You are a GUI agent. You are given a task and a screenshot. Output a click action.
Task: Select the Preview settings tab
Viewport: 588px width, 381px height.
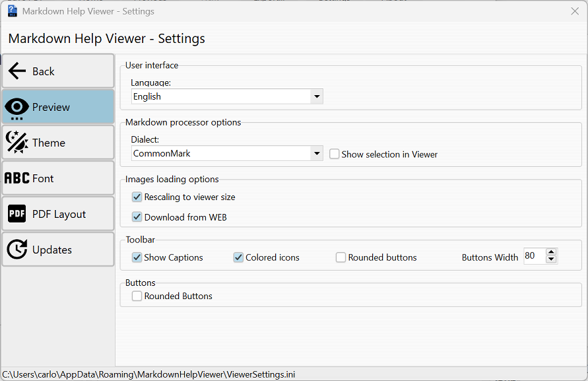click(x=58, y=106)
